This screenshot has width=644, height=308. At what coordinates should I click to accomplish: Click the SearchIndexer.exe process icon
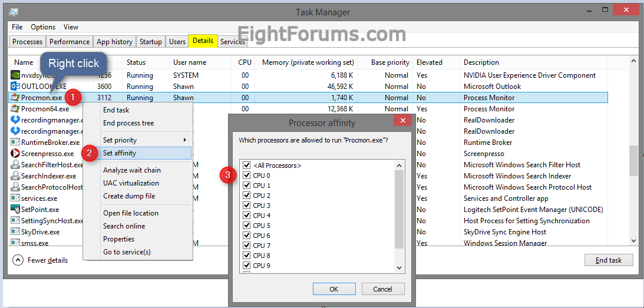[x=15, y=176]
